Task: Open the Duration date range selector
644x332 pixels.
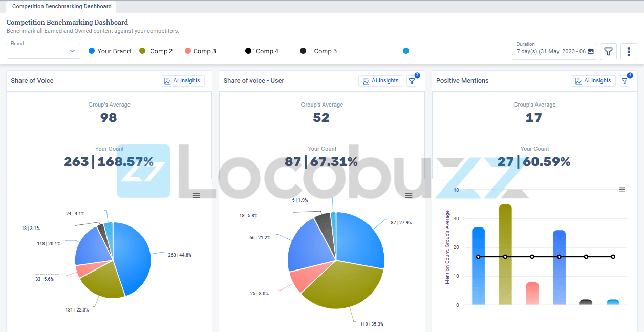Action: (x=554, y=51)
